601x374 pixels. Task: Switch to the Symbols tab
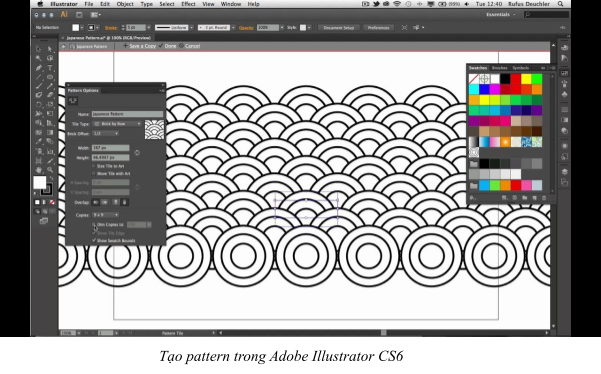click(521, 68)
